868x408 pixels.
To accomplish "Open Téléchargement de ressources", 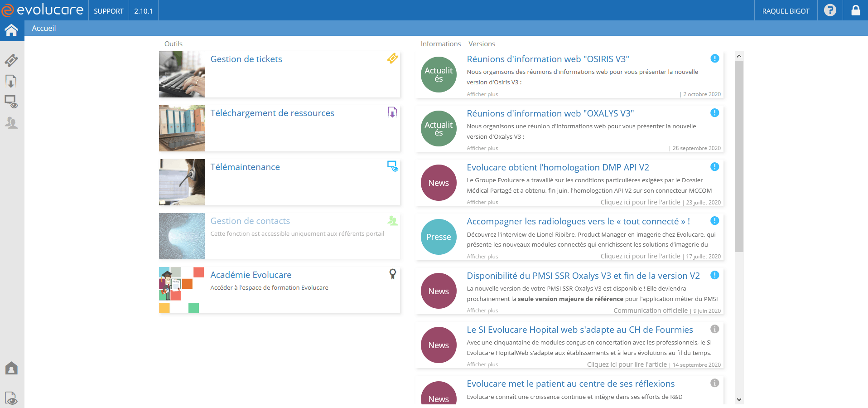I will pyautogui.click(x=272, y=113).
